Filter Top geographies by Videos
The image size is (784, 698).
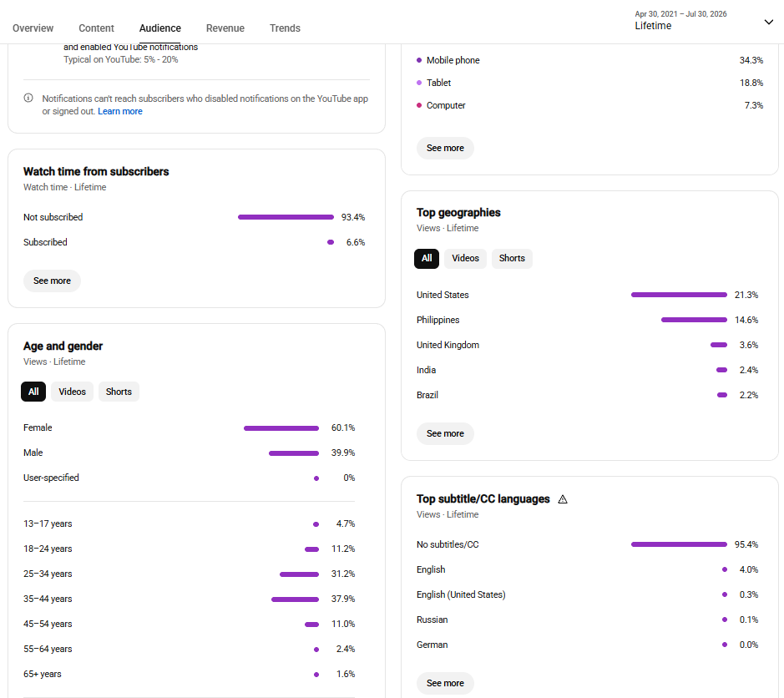465,259
